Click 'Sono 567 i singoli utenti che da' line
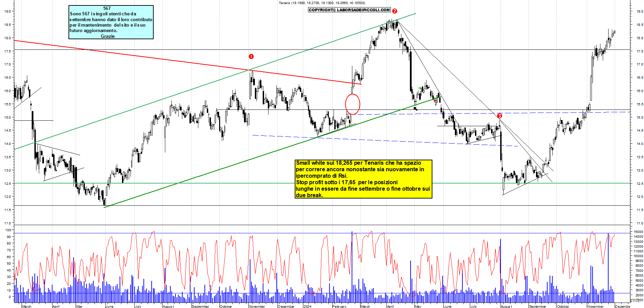Screen dimensions: 644x308 click(103, 14)
